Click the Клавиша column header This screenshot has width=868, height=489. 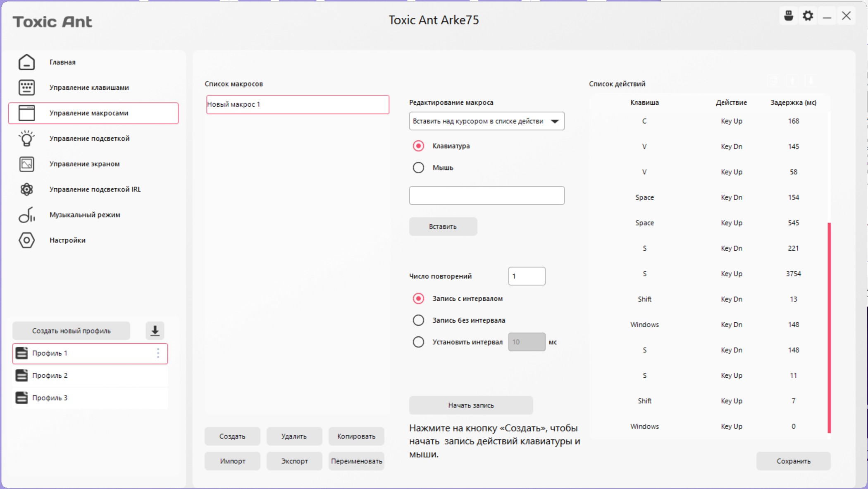click(x=644, y=103)
